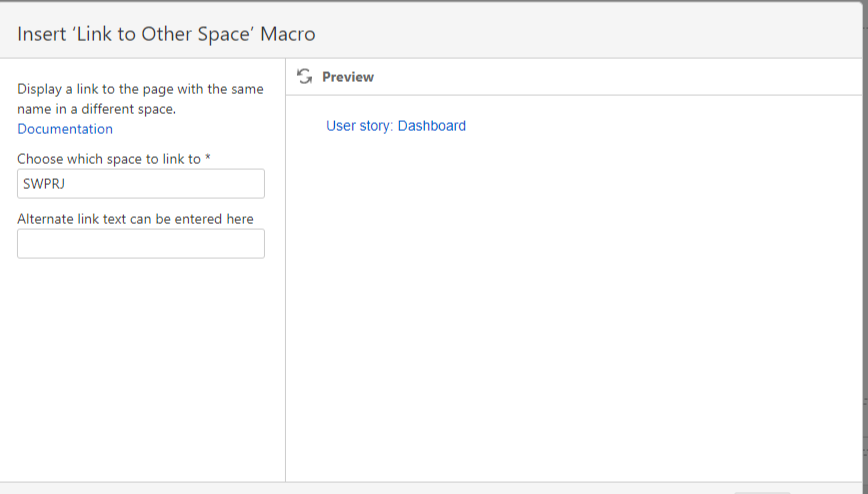This screenshot has width=868, height=494.
Task: Click the 'Choose which space to link to' label
Action: [108, 159]
